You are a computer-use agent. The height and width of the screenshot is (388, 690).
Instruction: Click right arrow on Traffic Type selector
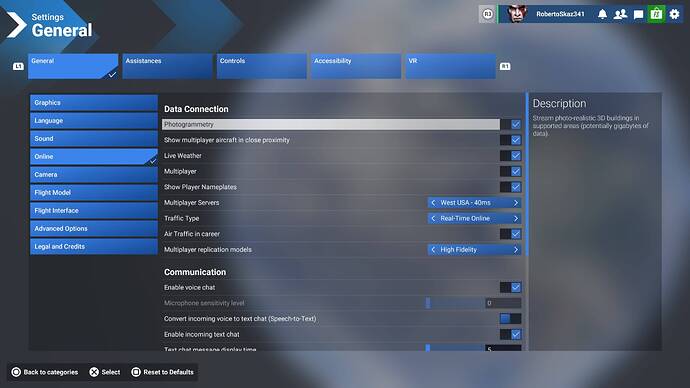[516, 219]
